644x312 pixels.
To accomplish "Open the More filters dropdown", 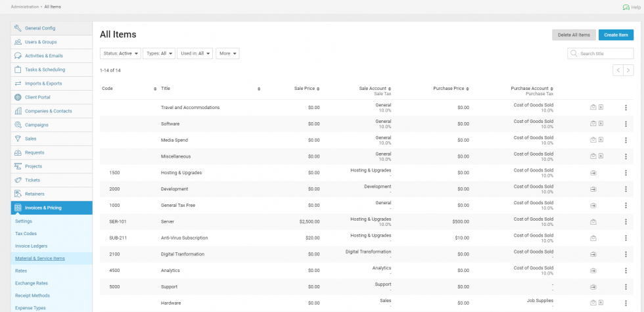I will coord(227,53).
